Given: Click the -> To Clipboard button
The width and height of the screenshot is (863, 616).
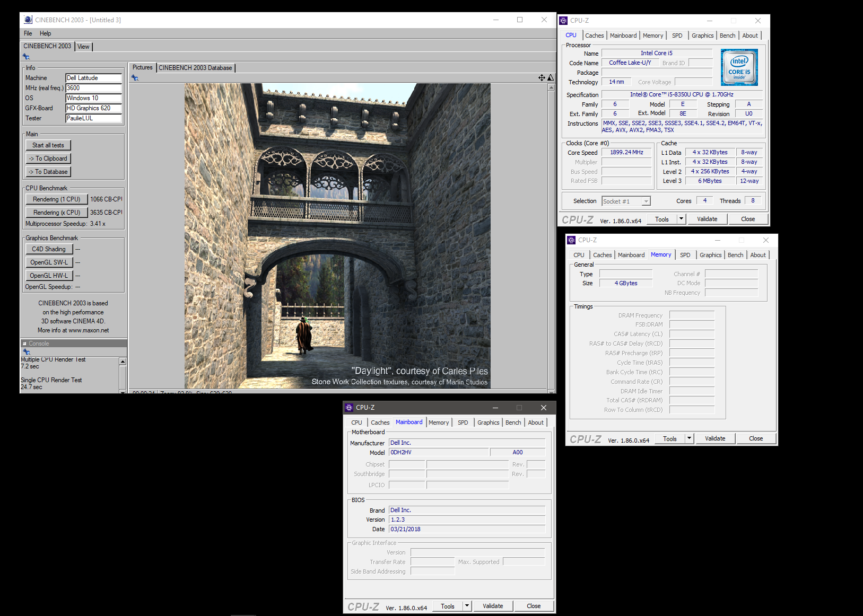Looking at the screenshot, I should click(x=48, y=159).
